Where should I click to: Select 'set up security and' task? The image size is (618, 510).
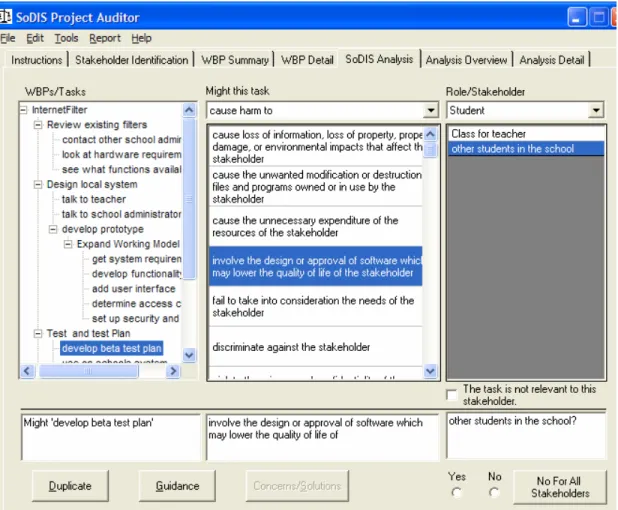pyautogui.click(x=135, y=318)
